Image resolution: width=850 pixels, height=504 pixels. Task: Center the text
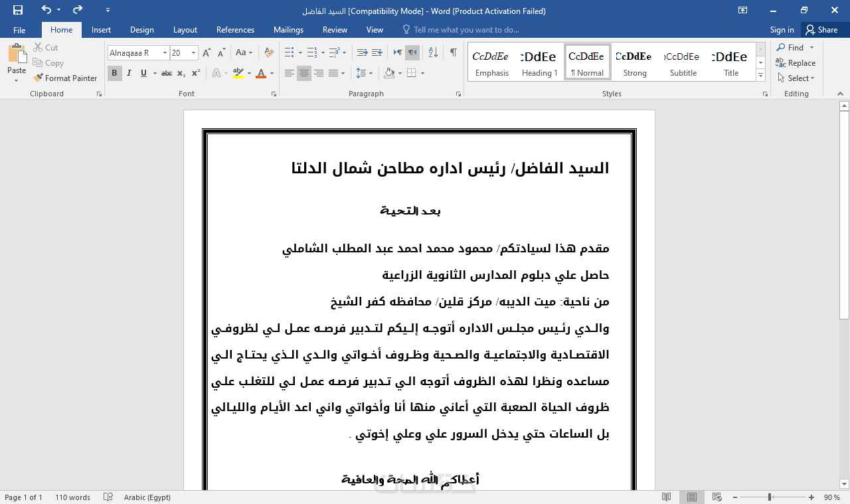(x=304, y=73)
